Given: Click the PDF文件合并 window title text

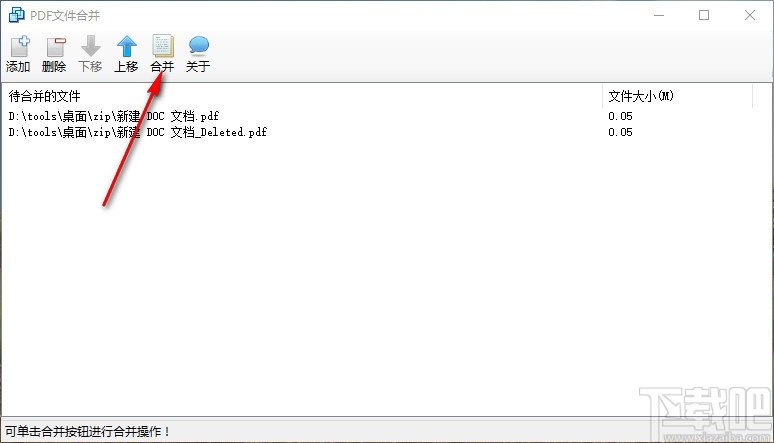Looking at the screenshot, I should coord(65,15).
